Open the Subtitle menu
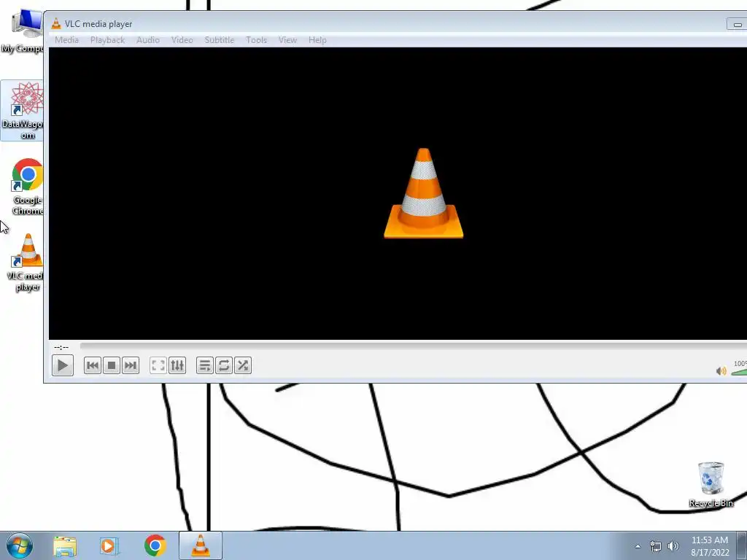Viewport: 747px width, 560px height. point(220,40)
